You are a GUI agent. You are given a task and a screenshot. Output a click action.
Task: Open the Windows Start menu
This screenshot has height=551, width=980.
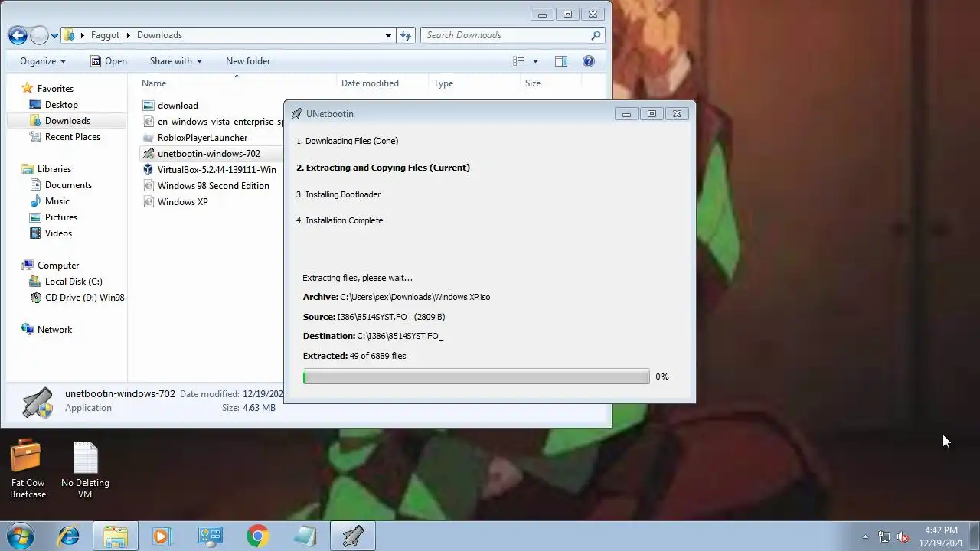pos(20,536)
